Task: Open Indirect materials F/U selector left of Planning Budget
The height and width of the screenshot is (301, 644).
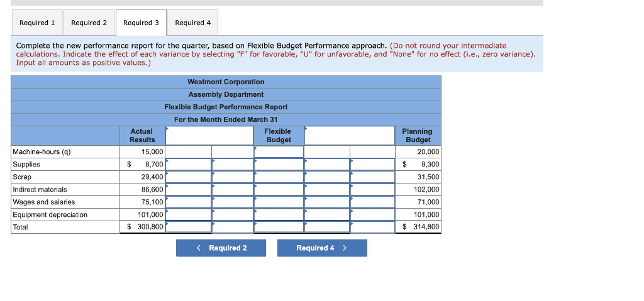Action: click(x=372, y=189)
